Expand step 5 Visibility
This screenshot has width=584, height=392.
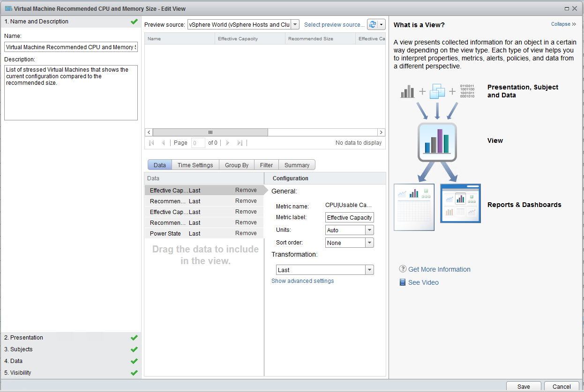click(x=71, y=373)
